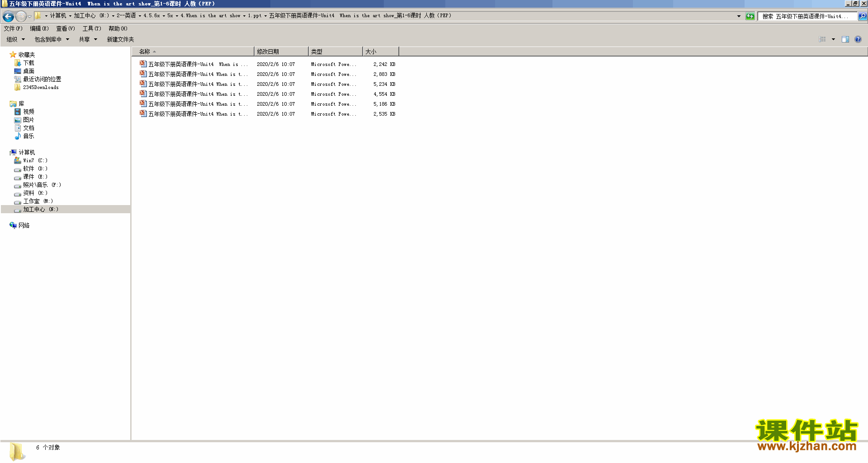Viewport: 868px width, 463px height.
Task: Click the refresh button beside address bar
Action: [x=750, y=16]
